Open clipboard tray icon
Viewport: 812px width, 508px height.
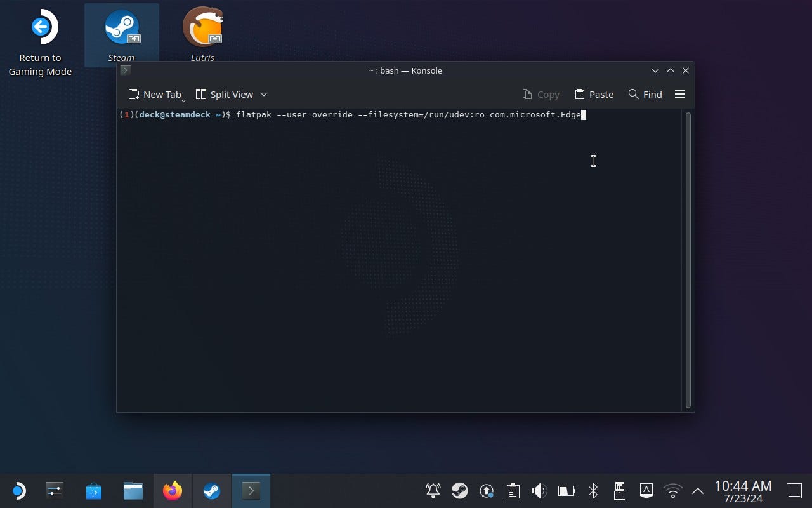(x=513, y=490)
